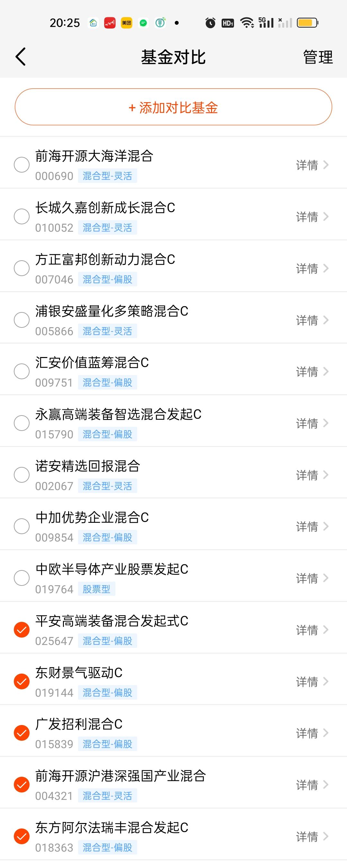This screenshot has width=347, height=868.
Task: Tap the 混合型-偏股 tag on 汇安价值蓝筹混合C
Action: (x=107, y=382)
